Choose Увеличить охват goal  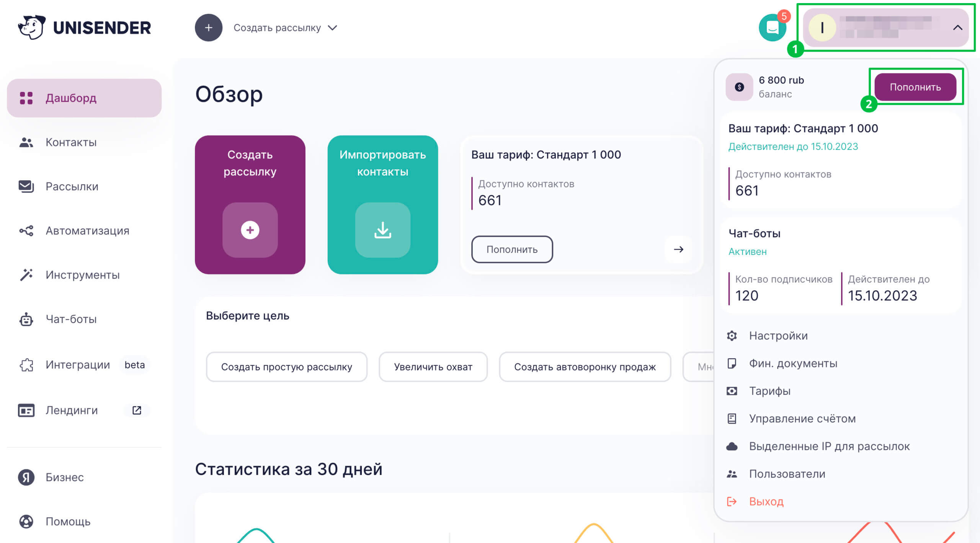pyautogui.click(x=433, y=367)
